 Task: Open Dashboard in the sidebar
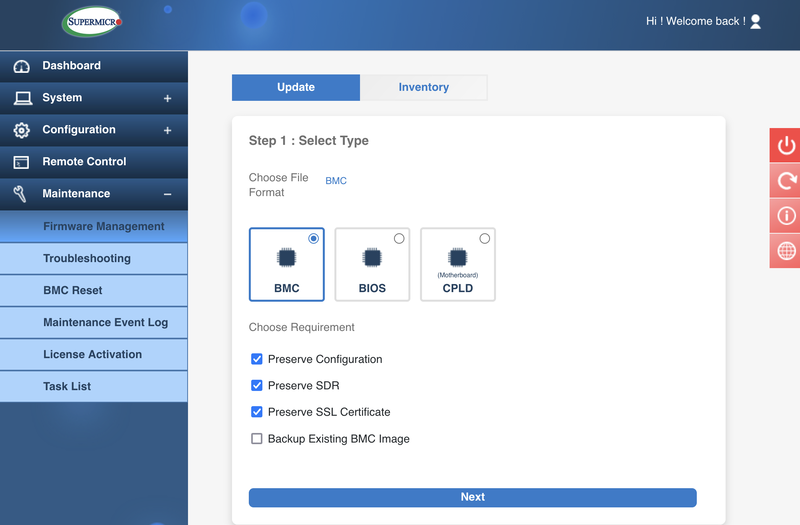coord(94,66)
